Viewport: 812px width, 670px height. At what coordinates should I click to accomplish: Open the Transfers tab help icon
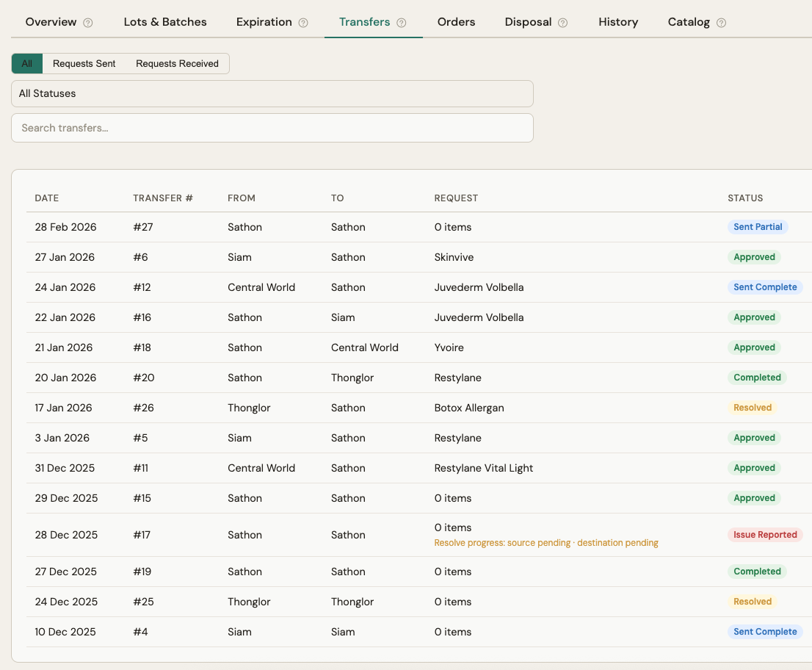[x=401, y=22]
